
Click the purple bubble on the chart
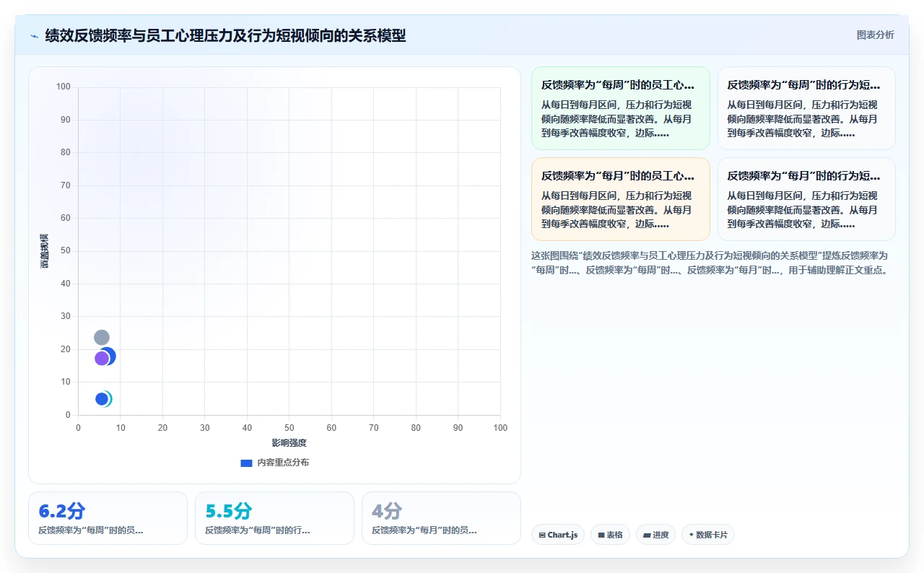(102, 359)
